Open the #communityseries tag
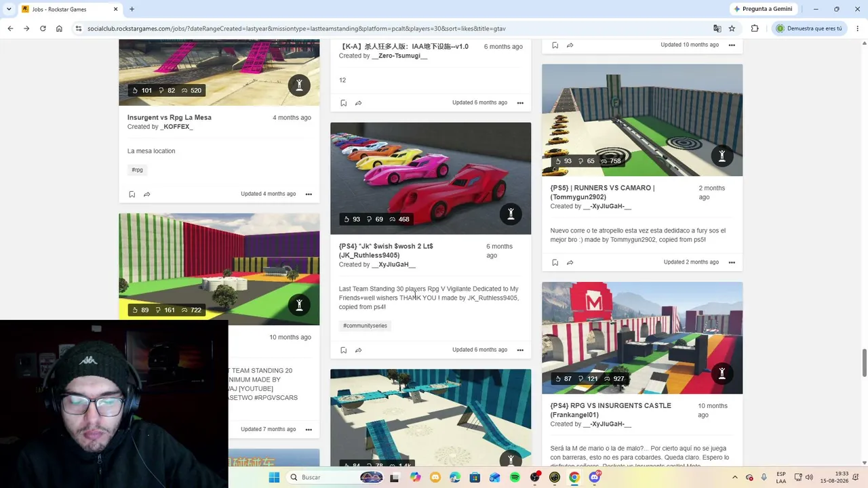868x488 pixels. click(x=365, y=326)
